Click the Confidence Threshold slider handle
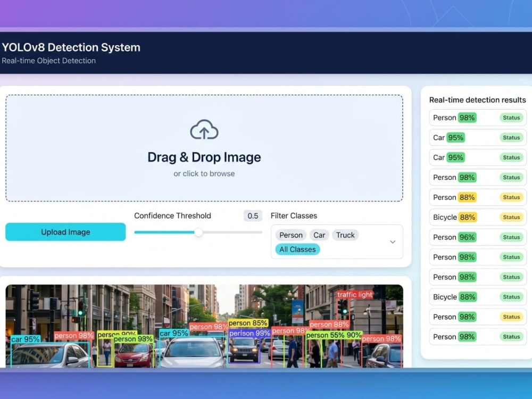This screenshot has height=399, width=532. (198, 232)
